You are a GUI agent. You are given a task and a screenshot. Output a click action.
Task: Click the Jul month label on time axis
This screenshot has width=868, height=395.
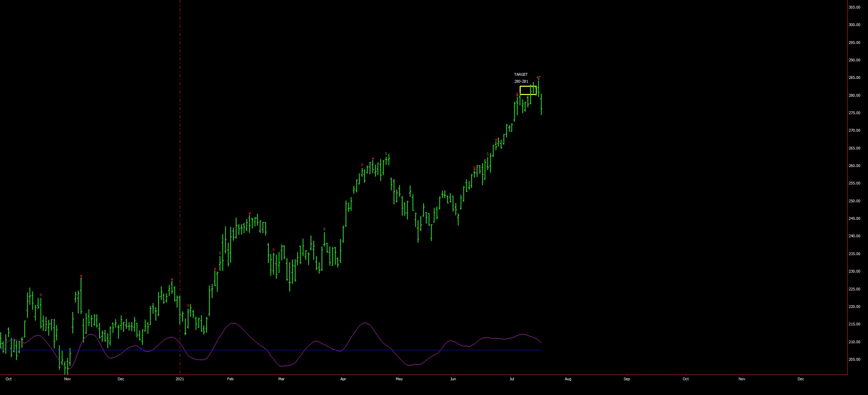click(512, 379)
